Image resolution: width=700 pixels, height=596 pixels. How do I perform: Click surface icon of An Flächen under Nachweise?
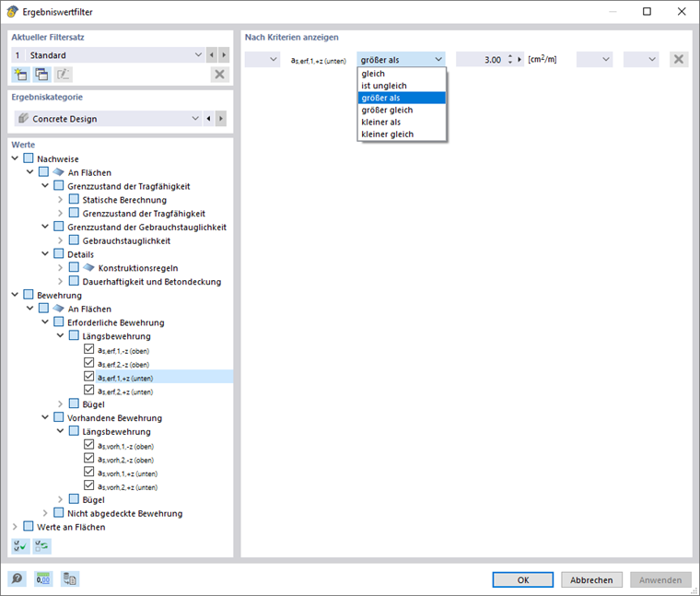[58, 172]
